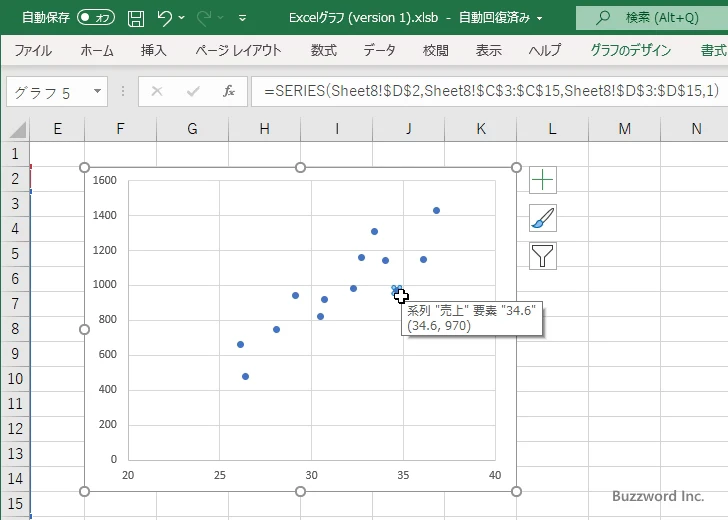728x520 pixels.
Task: Switch to the 校閲 tab
Action: pyautogui.click(x=436, y=50)
